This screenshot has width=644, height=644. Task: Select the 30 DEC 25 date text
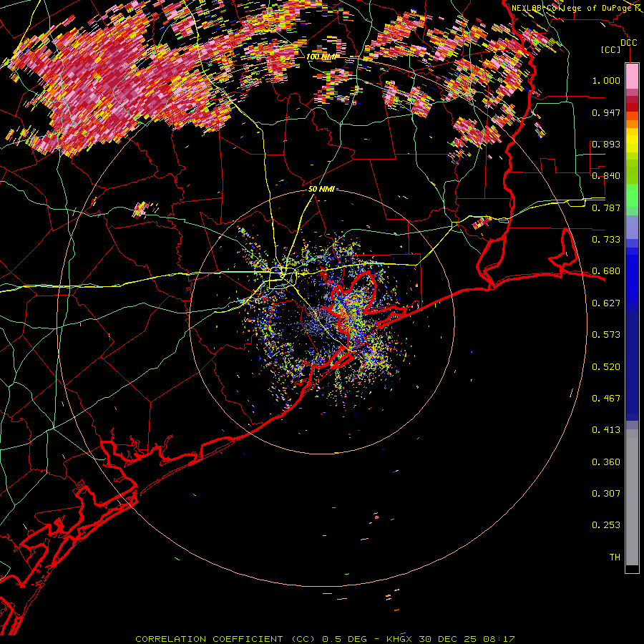[x=448, y=639]
